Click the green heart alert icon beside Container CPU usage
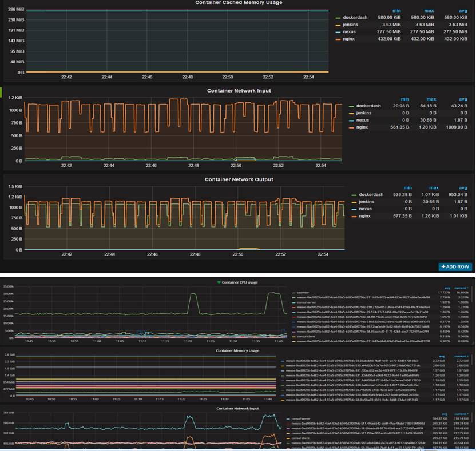The image size is (476, 451). pyautogui.click(x=219, y=282)
